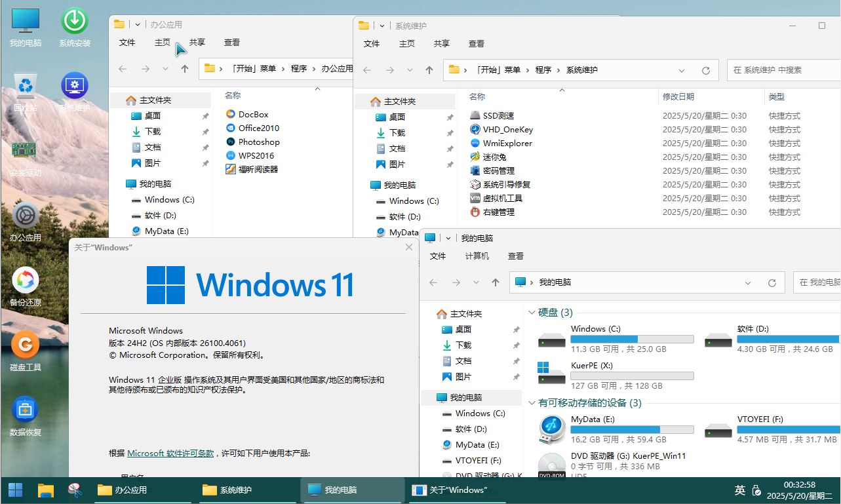Select 图片 in 系统维护 navigation pane
Image resolution: width=841 pixels, height=504 pixels.
click(x=397, y=164)
